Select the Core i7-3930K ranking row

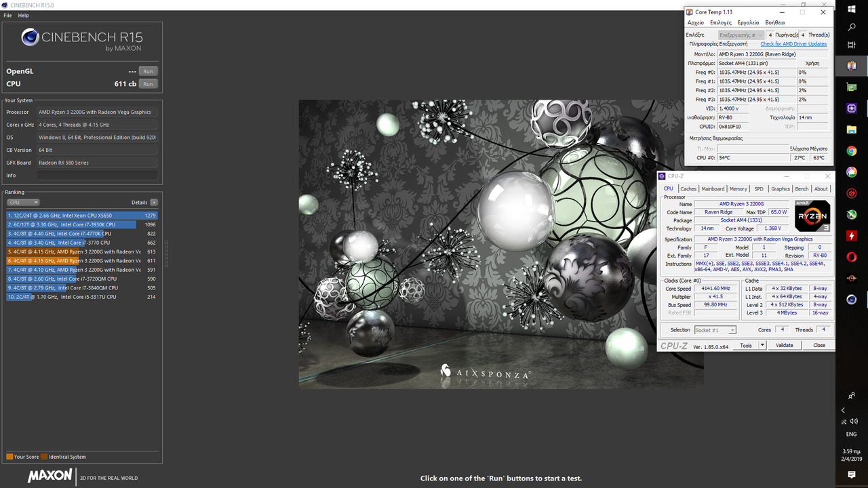click(x=82, y=224)
